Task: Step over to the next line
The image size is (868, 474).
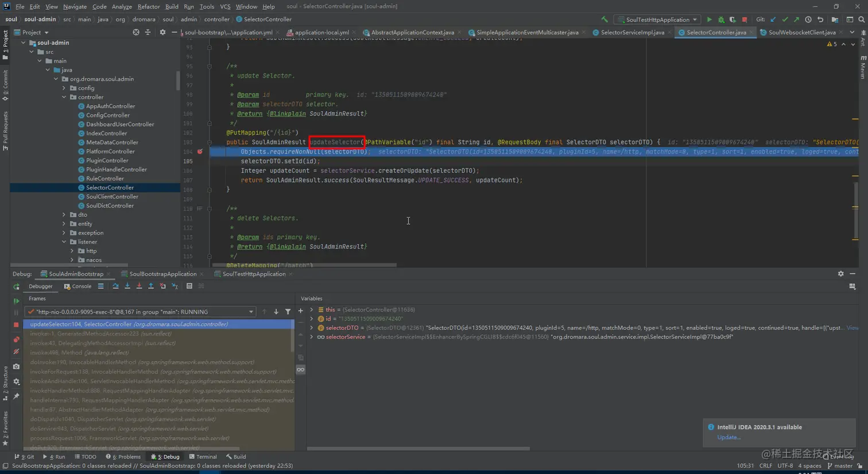Action: click(115, 286)
